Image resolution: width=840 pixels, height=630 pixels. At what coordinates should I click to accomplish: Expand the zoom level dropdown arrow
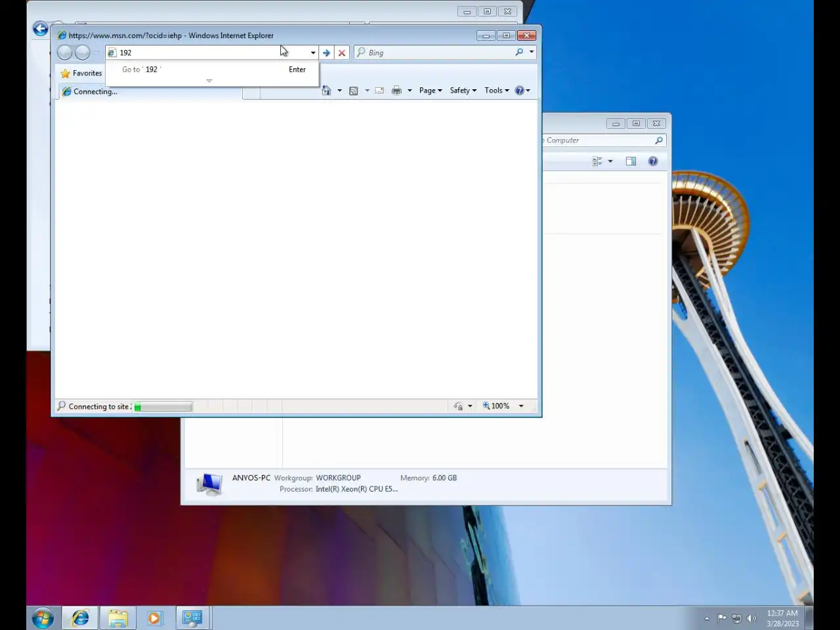point(521,406)
